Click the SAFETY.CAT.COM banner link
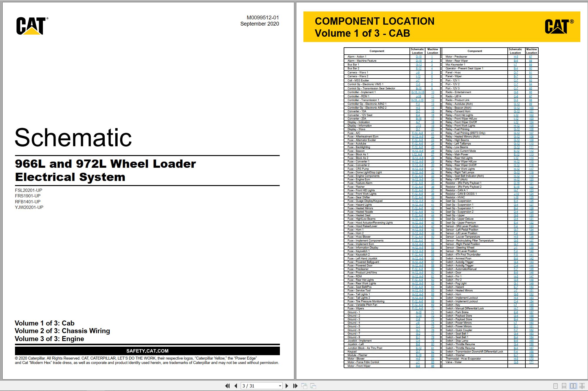The height and width of the screenshot is (391, 588). tap(147, 351)
